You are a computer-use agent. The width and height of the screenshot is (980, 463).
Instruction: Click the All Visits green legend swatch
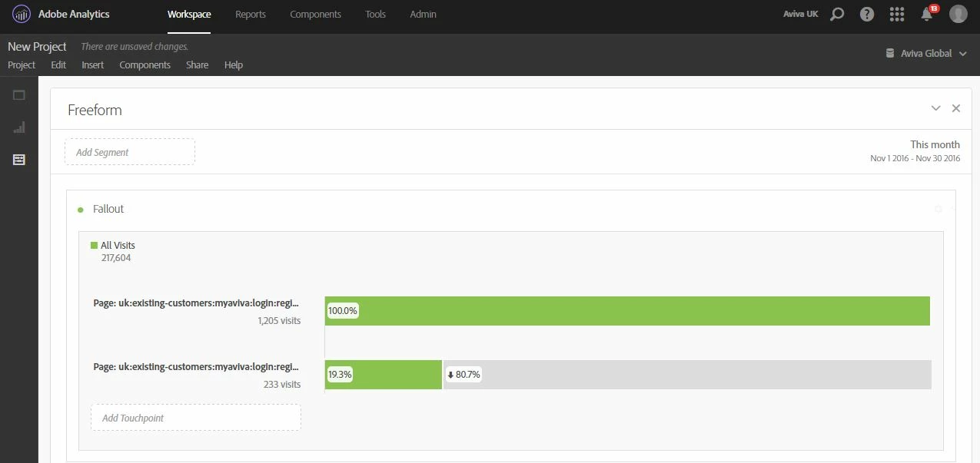94,246
